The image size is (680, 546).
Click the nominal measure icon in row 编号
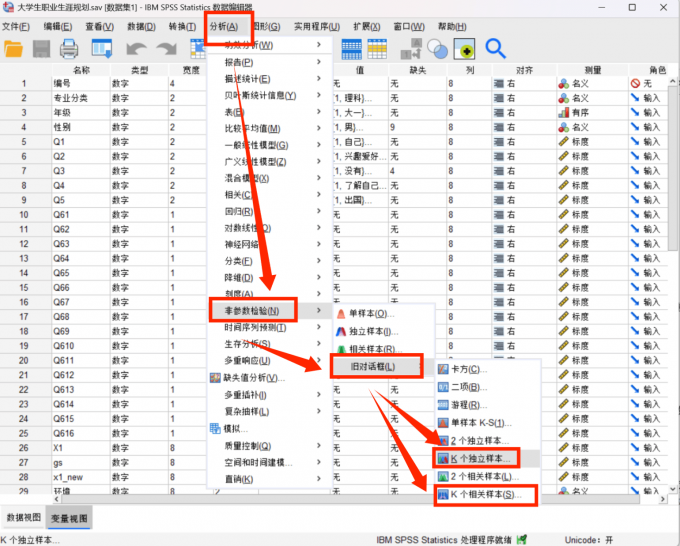point(563,83)
